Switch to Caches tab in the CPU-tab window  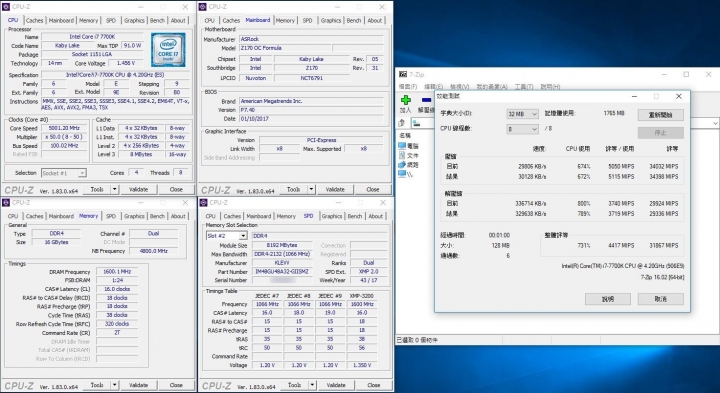tap(34, 20)
